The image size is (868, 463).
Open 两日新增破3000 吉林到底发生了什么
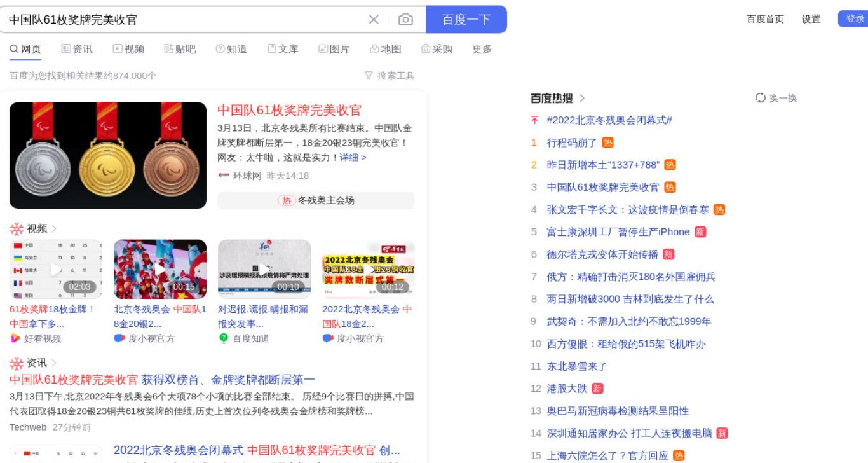click(x=630, y=299)
